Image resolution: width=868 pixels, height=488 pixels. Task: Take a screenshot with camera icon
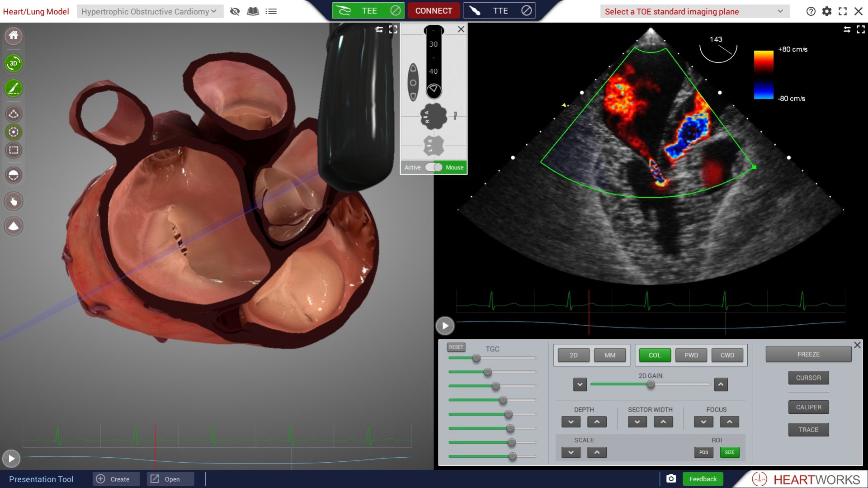pyautogui.click(x=671, y=479)
